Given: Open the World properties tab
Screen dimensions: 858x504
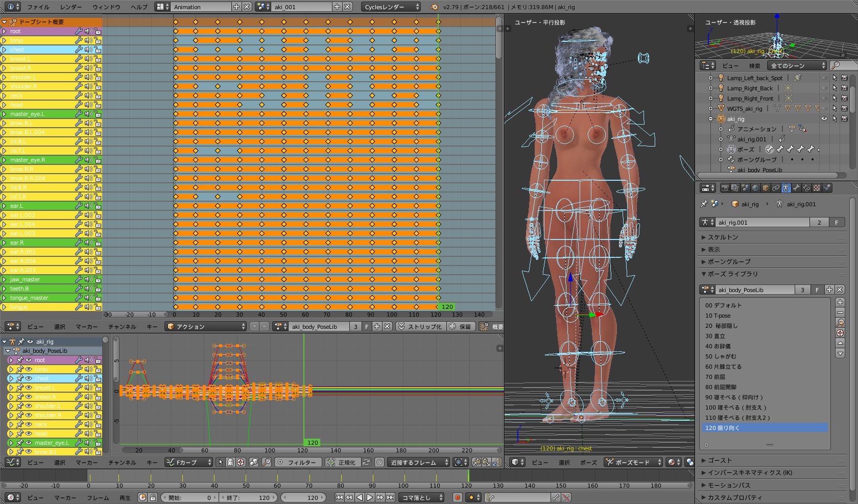Looking at the screenshot, I should (755, 188).
